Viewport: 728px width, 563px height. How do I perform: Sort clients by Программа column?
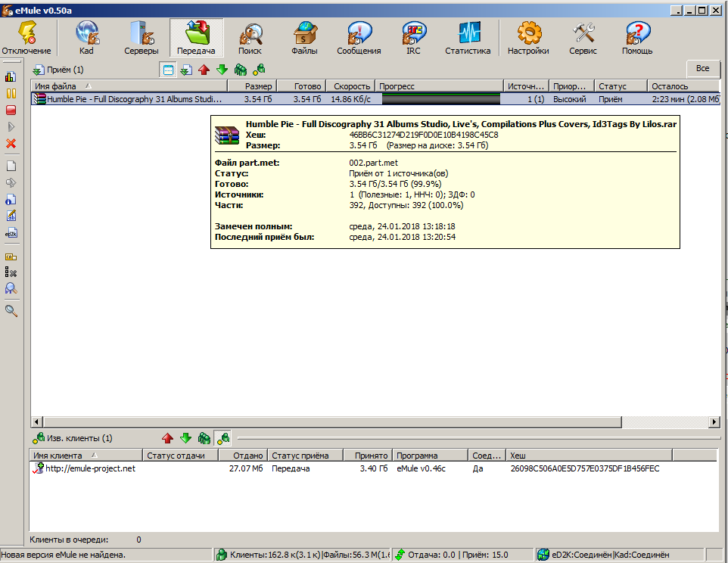tap(430, 456)
